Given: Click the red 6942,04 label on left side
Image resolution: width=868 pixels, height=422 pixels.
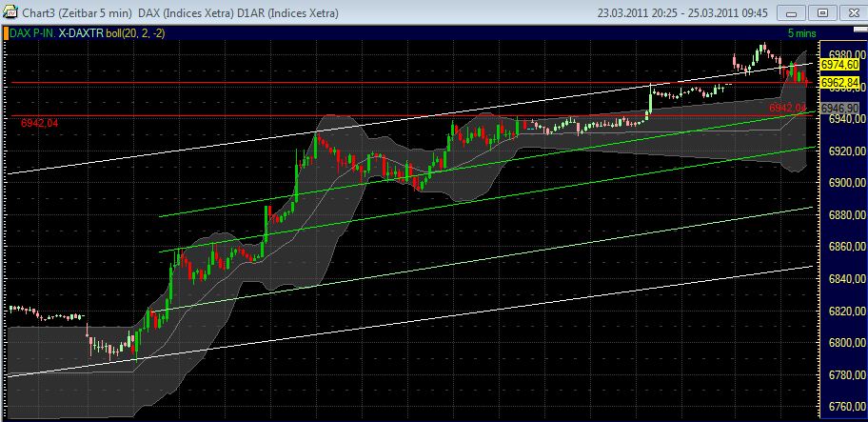Looking at the screenshot, I should (39, 124).
